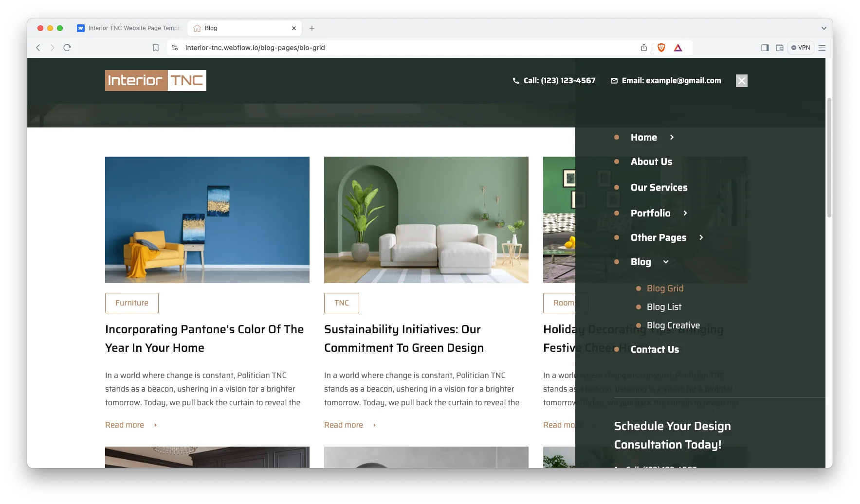
Task: Toggle the browser sidebar panel
Action: click(765, 48)
